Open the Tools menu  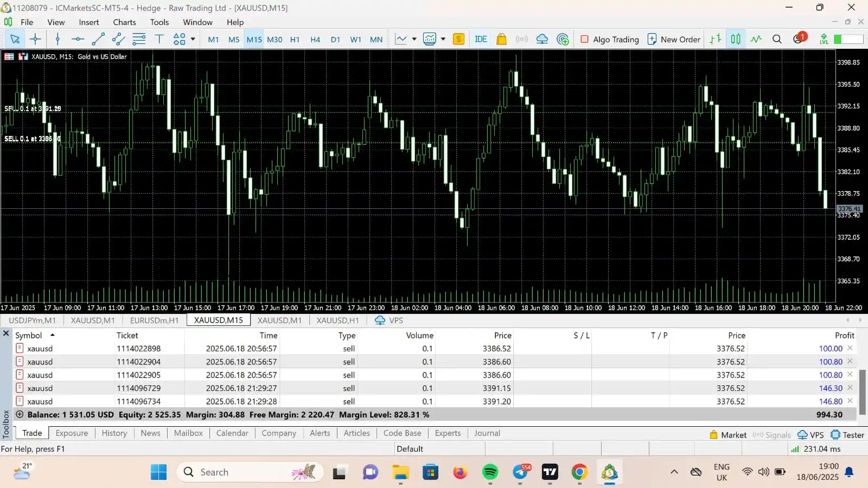point(159,22)
